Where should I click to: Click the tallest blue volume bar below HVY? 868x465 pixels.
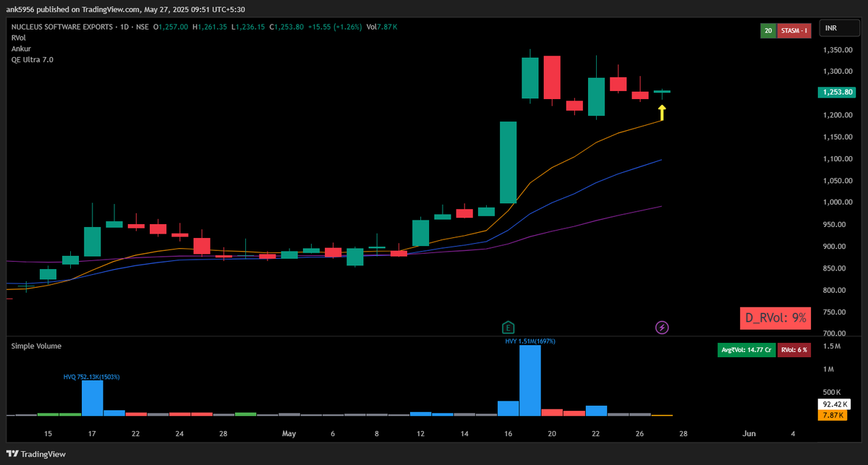tap(530, 380)
